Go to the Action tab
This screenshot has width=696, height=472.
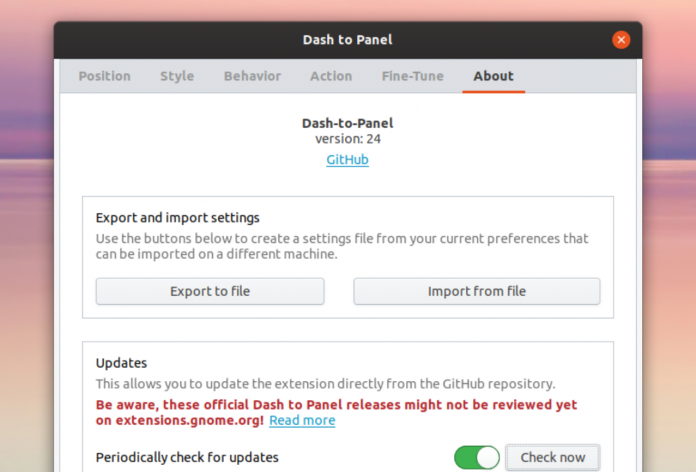tap(331, 76)
